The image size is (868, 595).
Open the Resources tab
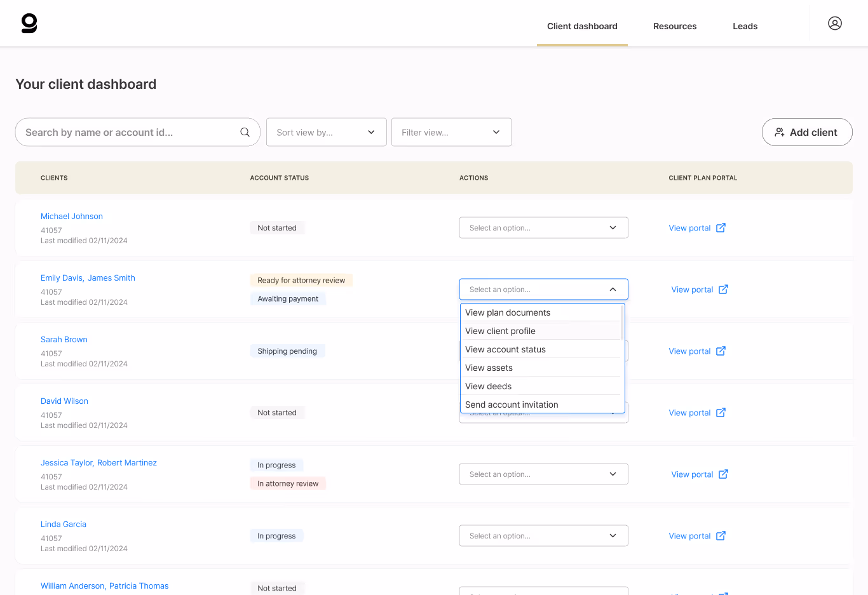[675, 26]
